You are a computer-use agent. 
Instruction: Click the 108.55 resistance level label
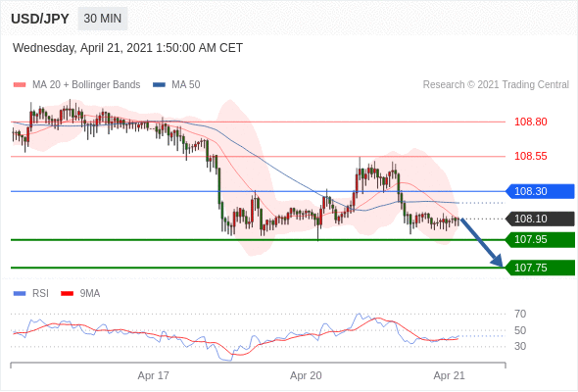530,156
